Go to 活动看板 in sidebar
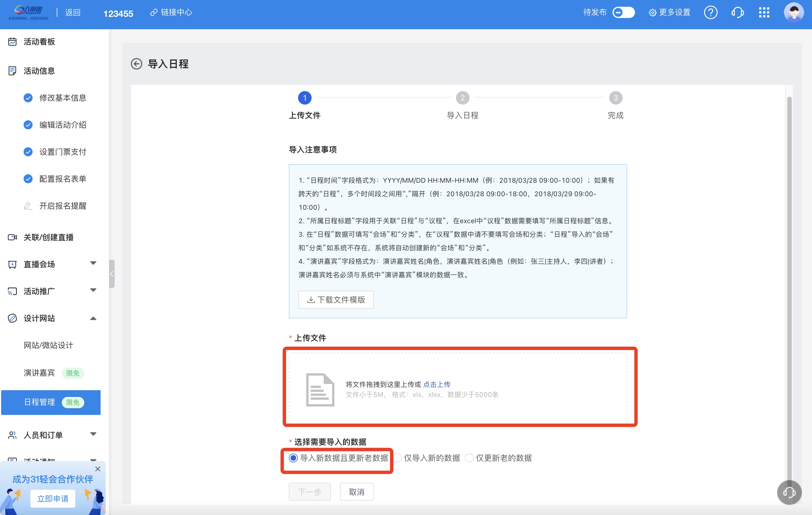This screenshot has height=515, width=812. click(x=39, y=42)
